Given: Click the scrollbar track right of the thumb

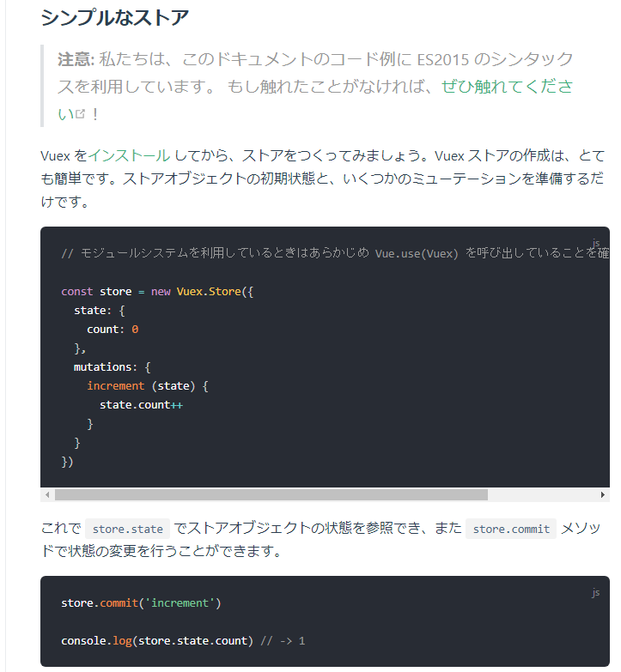Looking at the screenshot, I should 541,495.
